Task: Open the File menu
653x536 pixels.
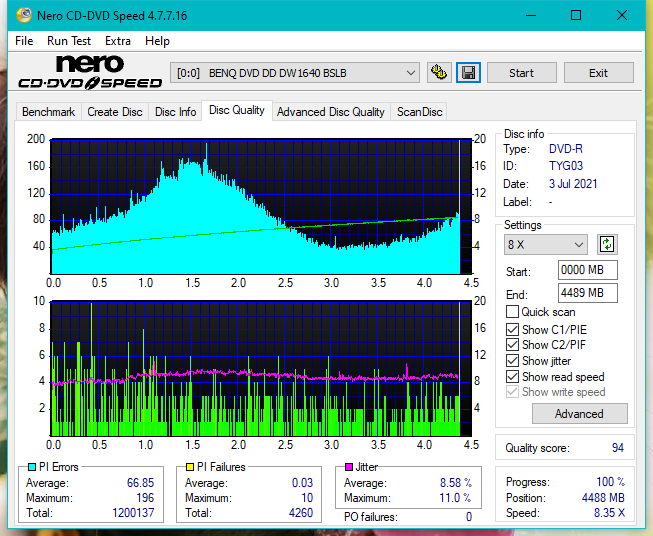Action: point(24,41)
